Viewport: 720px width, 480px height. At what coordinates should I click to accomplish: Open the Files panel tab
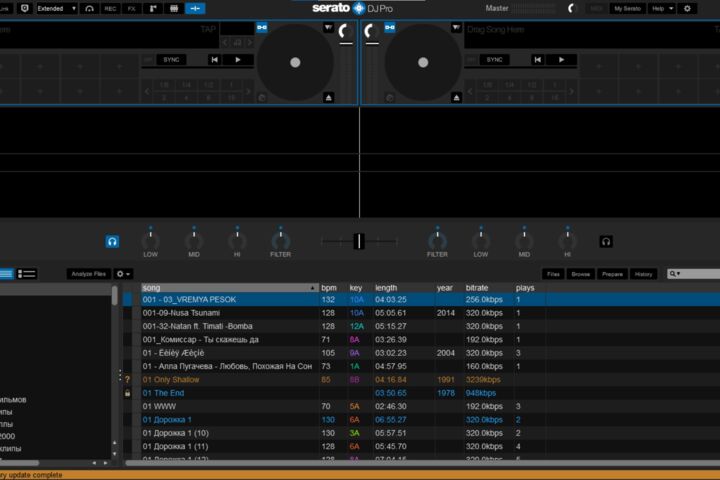553,274
